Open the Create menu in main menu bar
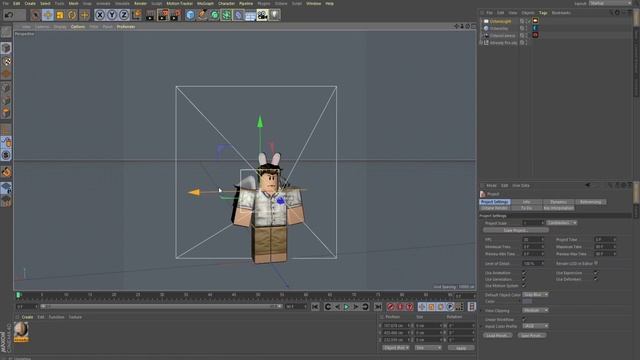The height and width of the screenshot is (360, 640). 30,3
